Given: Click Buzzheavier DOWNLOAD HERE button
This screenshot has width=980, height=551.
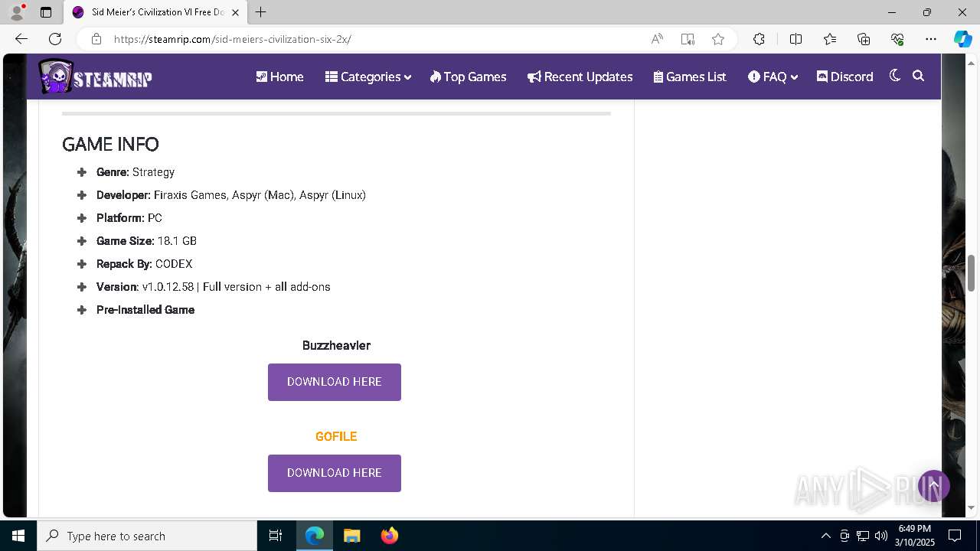Looking at the screenshot, I should 335,382.
